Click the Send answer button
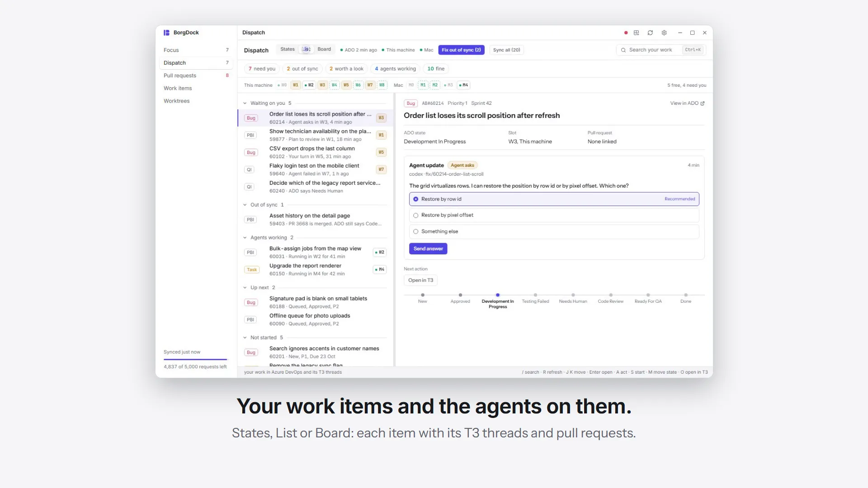The height and width of the screenshot is (488, 868). (428, 249)
